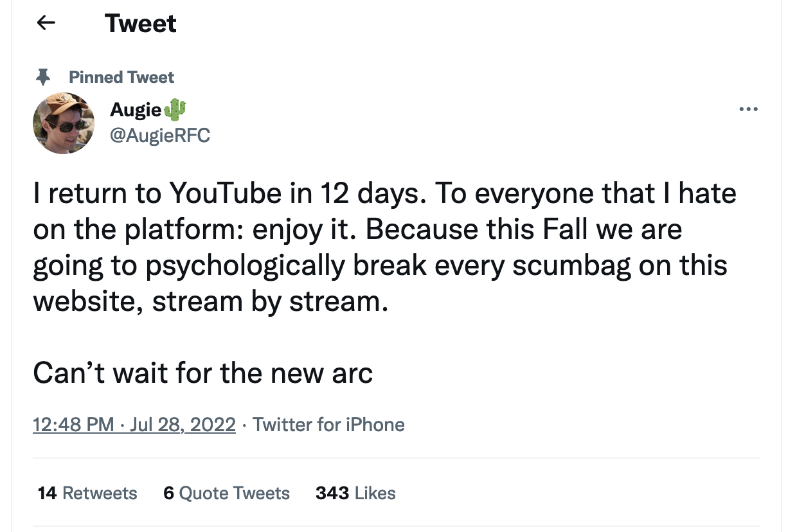View the 6 Quote Tweets list

(x=226, y=493)
